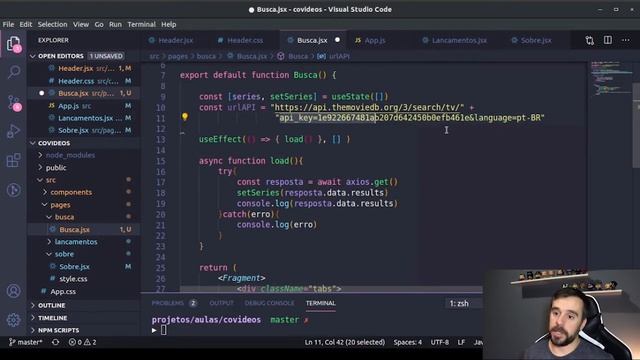Open the Selection menu

point(52,24)
